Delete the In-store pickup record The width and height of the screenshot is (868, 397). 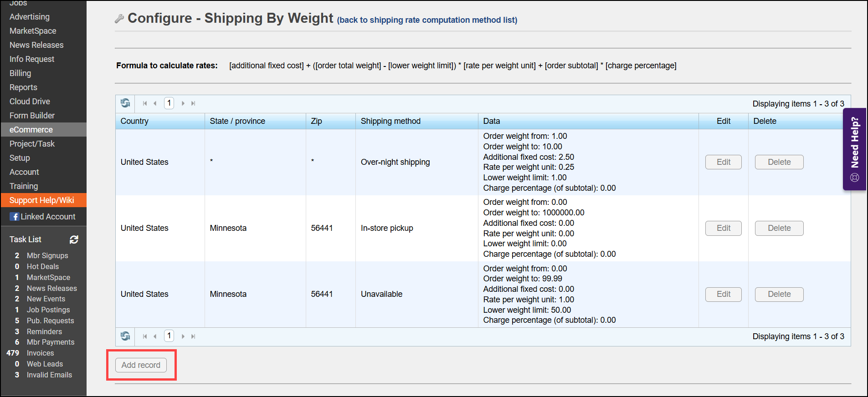pyautogui.click(x=779, y=228)
